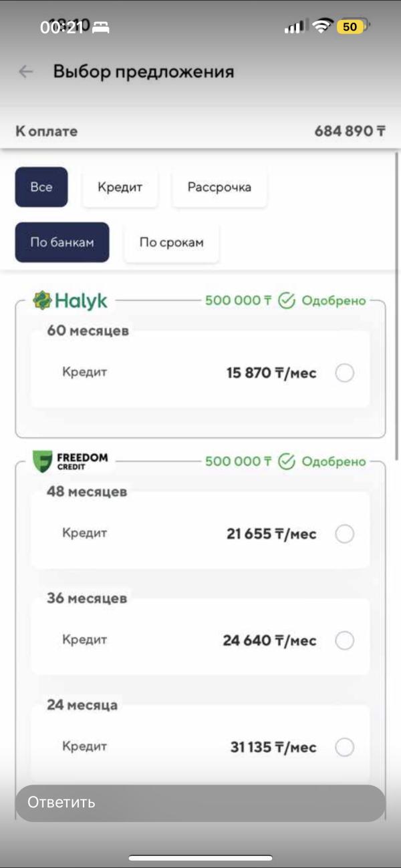Viewport: 401px width, 868px height.
Task: Switch to the Рассрочка filter tab
Action: 219,187
